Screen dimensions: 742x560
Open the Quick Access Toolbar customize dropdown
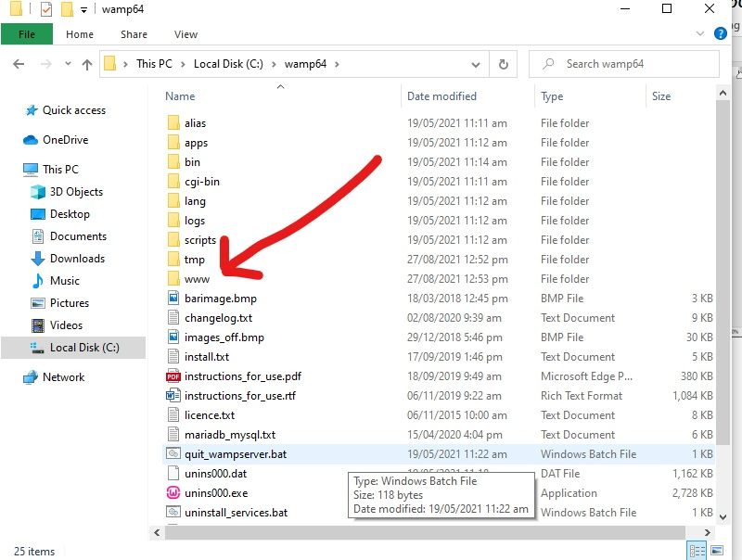(83, 10)
